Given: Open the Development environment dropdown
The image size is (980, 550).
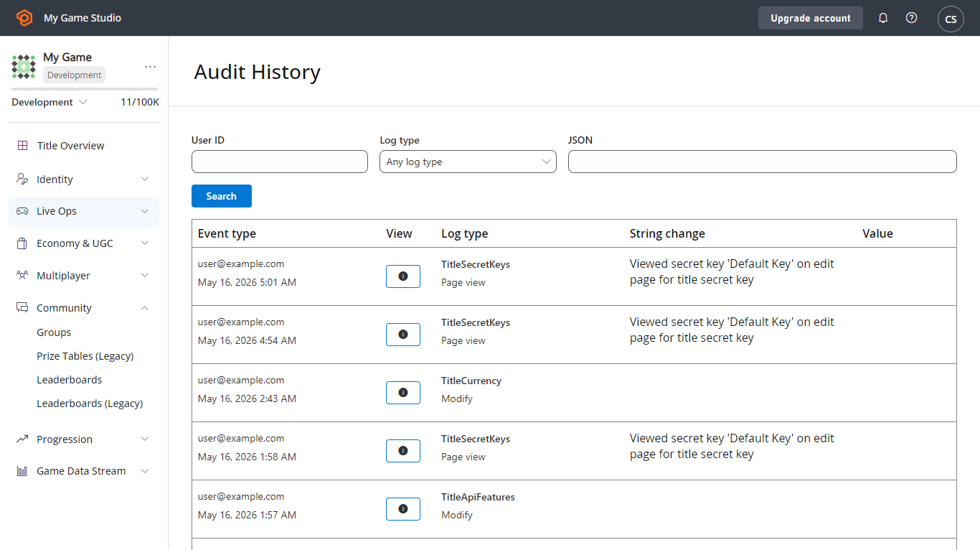Looking at the screenshot, I should [50, 102].
